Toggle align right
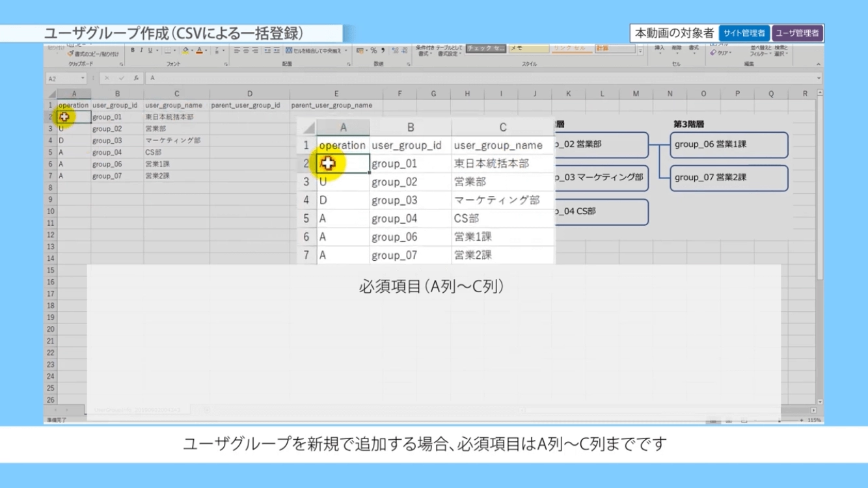This screenshot has width=868, height=488. pyautogui.click(x=255, y=50)
